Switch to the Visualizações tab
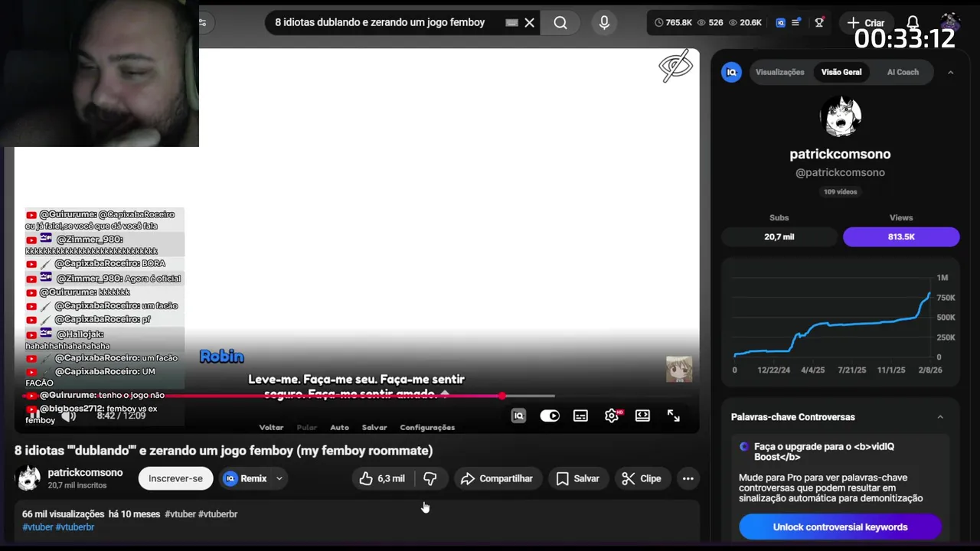The width and height of the screenshot is (980, 551). click(x=779, y=72)
